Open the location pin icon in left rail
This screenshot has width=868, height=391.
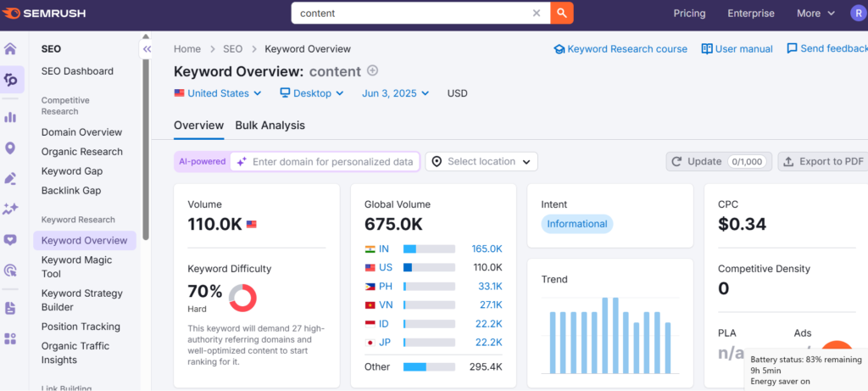[10, 148]
